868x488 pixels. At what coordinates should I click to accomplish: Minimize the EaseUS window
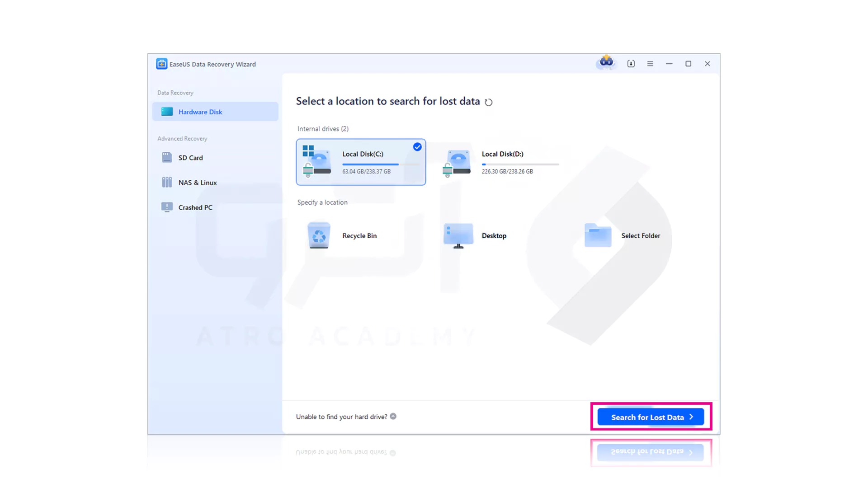tap(669, 64)
